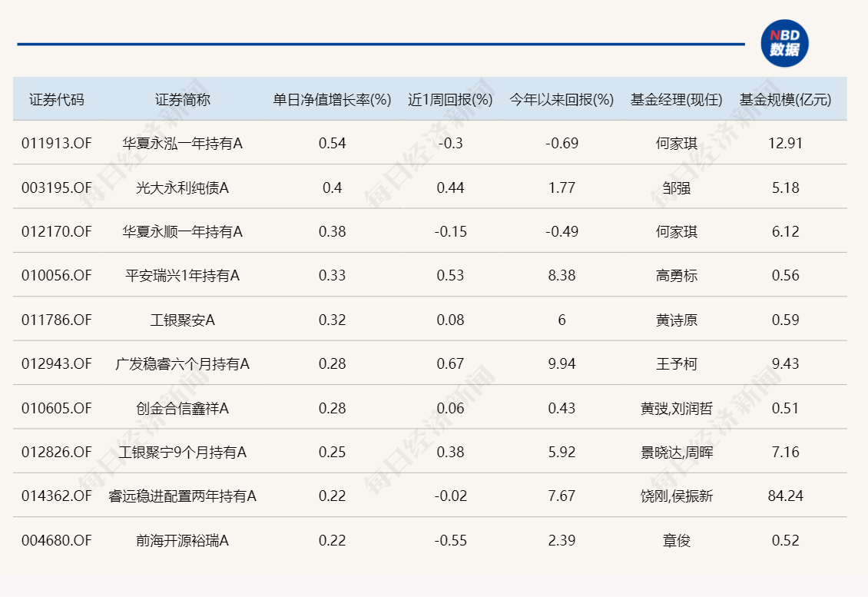
Task: Click weekly return 0.44
Action: 450,187
